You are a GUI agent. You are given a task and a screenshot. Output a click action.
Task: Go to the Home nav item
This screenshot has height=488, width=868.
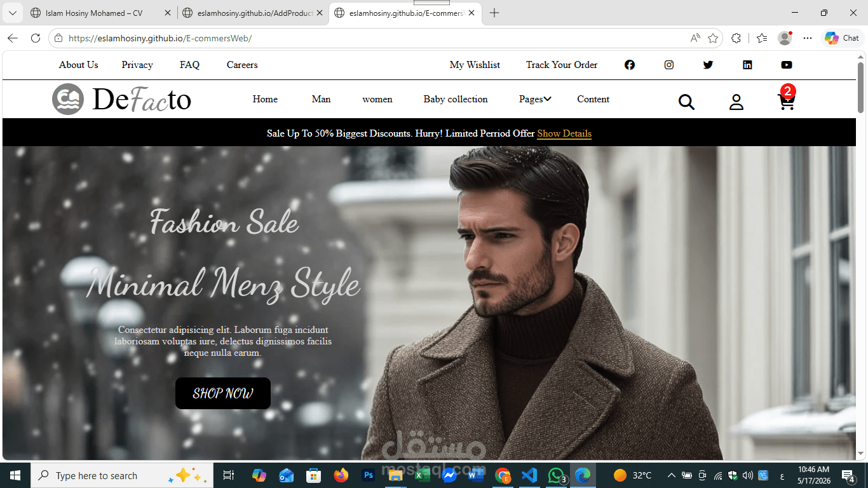265,99
